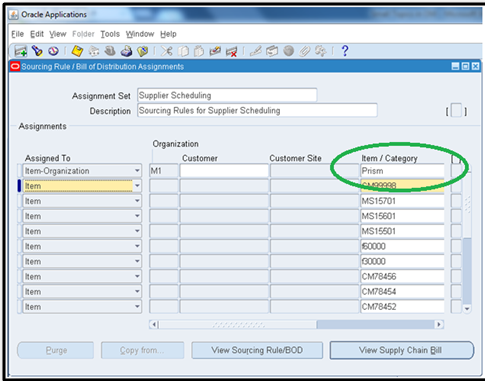Screen dimensions: 485x381
Task: Click the New record toolbar icon
Action: coord(21,51)
